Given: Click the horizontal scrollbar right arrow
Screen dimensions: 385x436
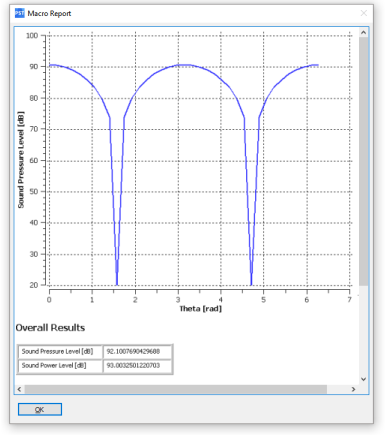Looking at the screenshot, I should pyautogui.click(x=353, y=389).
